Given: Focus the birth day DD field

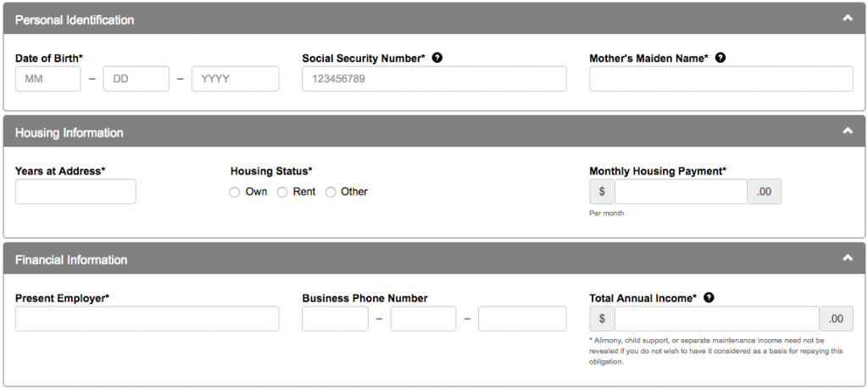Looking at the screenshot, I should (136, 79).
